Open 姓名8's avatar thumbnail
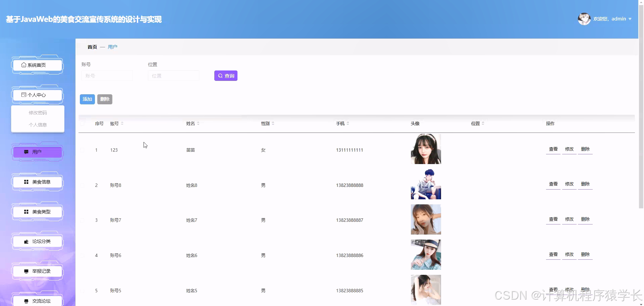The width and height of the screenshot is (644, 306). point(426,184)
